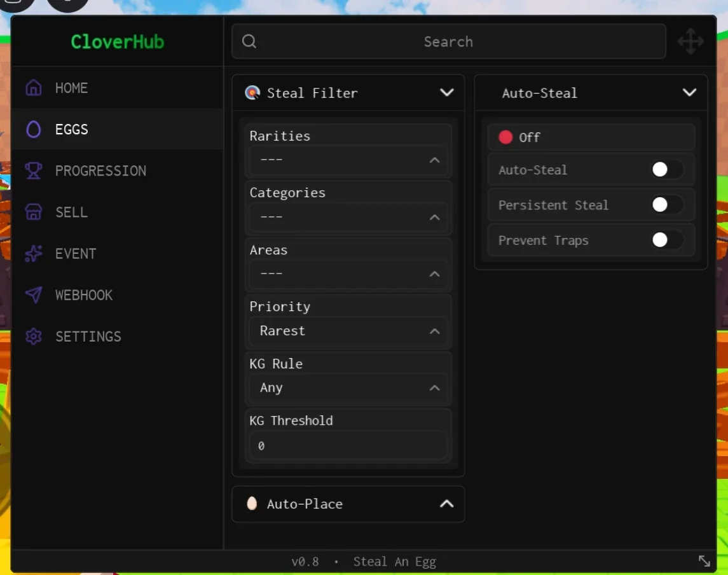
Task: Click the Search input field
Action: tap(448, 41)
